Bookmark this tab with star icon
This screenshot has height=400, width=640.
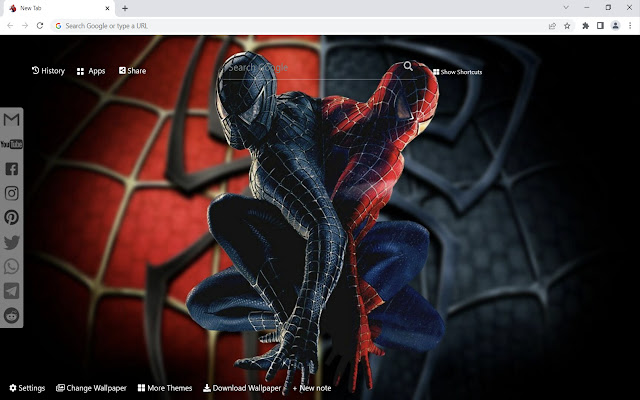[567, 26]
